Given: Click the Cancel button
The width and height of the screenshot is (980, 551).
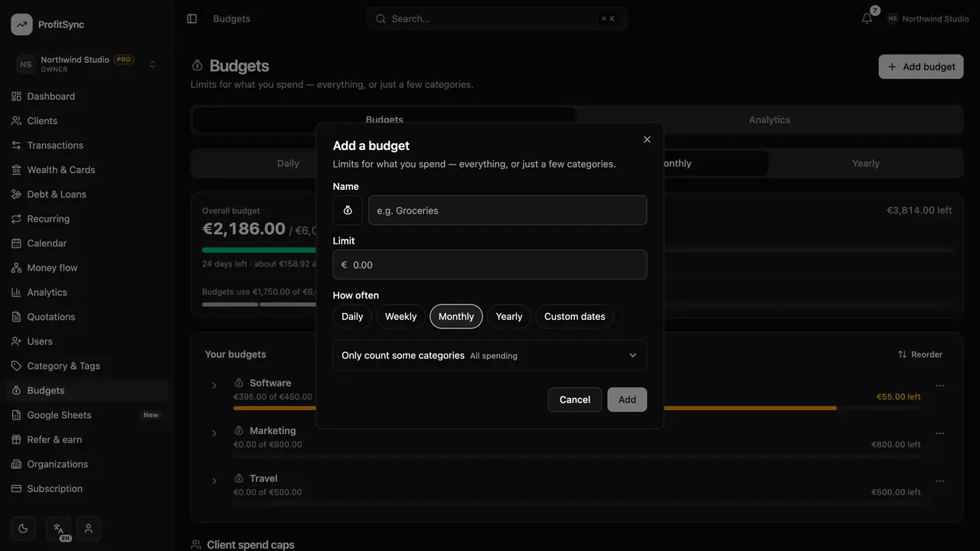Looking at the screenshot, I should [575, 399].
